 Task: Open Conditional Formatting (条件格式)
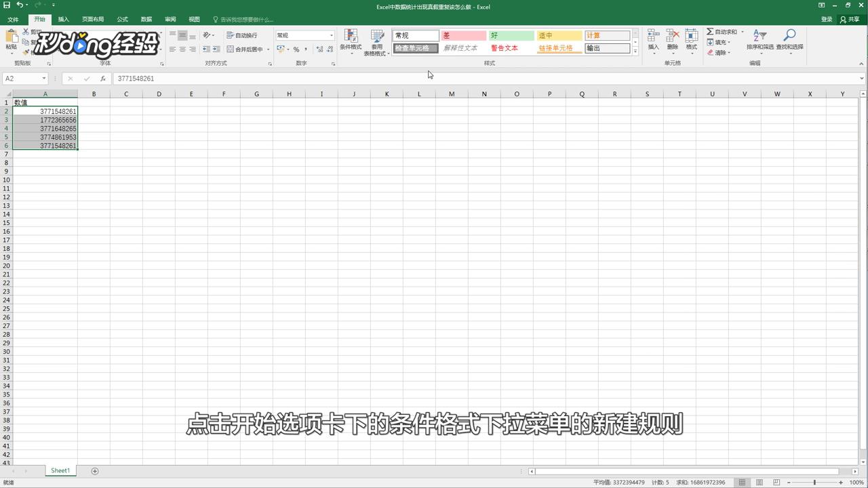point(351,41)
